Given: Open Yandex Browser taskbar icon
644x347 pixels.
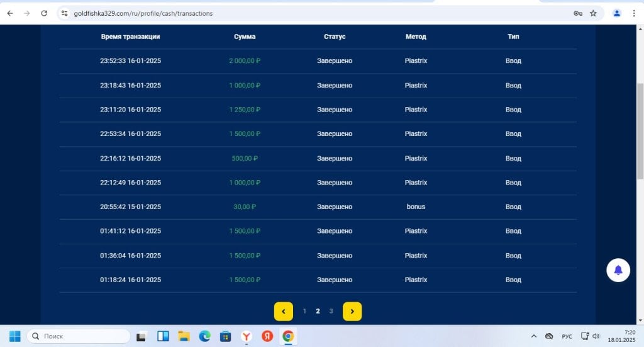Looking at the screenshot, I should (x=247, y=336).
